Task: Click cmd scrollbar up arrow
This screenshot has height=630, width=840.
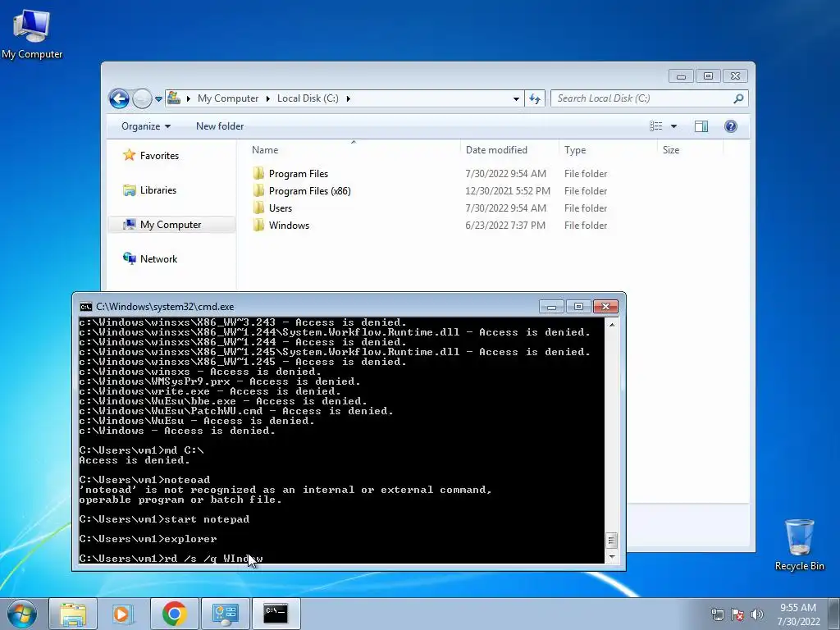Action: coord(612,325)
